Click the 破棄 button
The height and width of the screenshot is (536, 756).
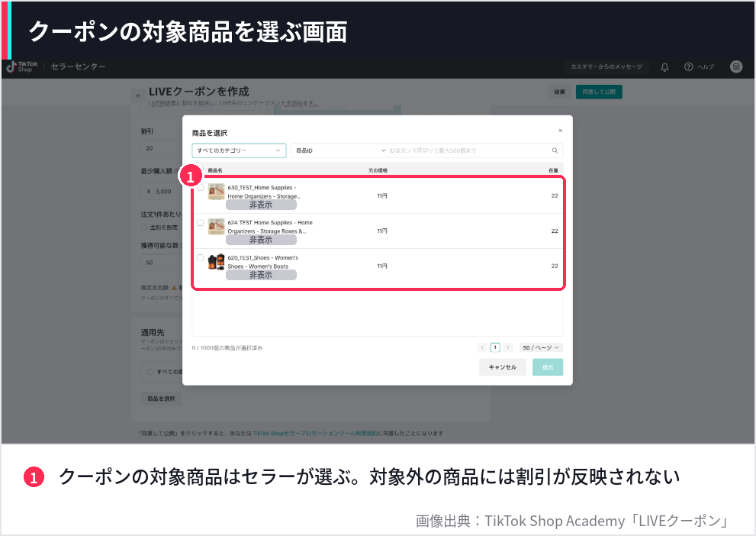point(559,92)
